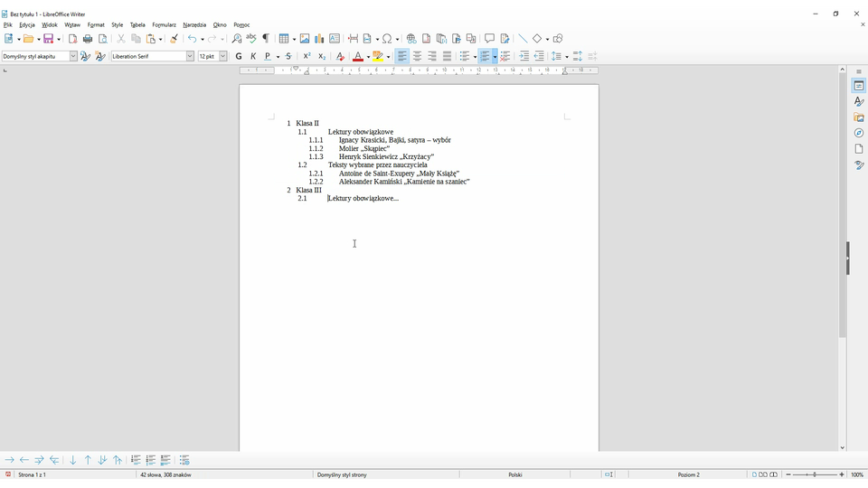The height and width of the screenshot is (488, 868).
Task: Expand the paragraph style dropdown
Action: 73,56
